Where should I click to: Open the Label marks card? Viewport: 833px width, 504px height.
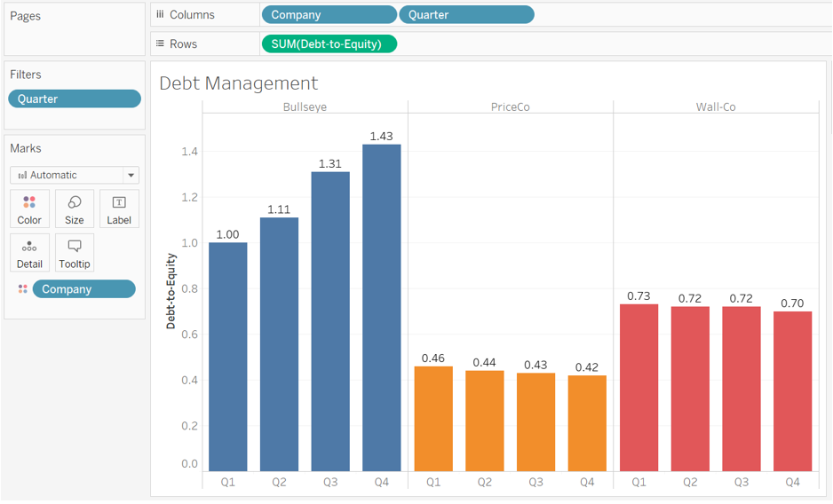[x=119, y=209]
